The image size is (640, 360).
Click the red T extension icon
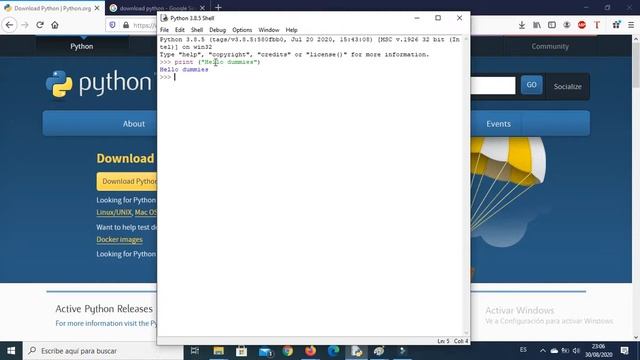597,25
